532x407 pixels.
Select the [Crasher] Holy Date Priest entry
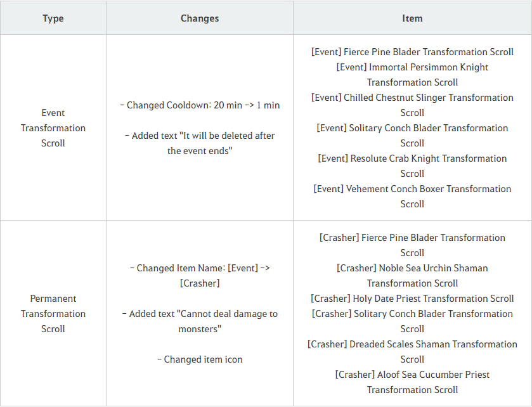[x=412, y=299]
